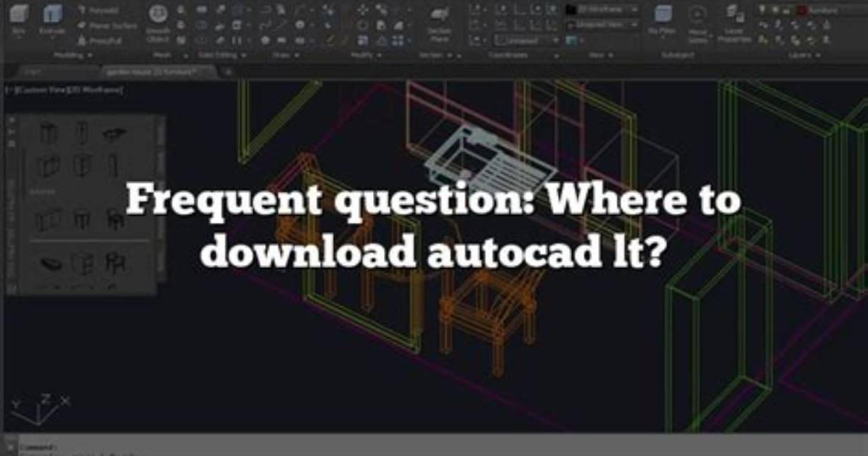Choose the Planar Surface tool
The height and width of the screenshot is (456, 868).
click(x=107, y=25)
